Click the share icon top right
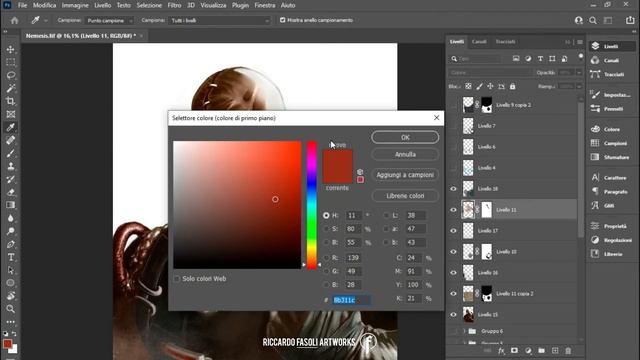The width and height of the screenshot is (640, 360). pyautogui.click(x=630, y=20)
